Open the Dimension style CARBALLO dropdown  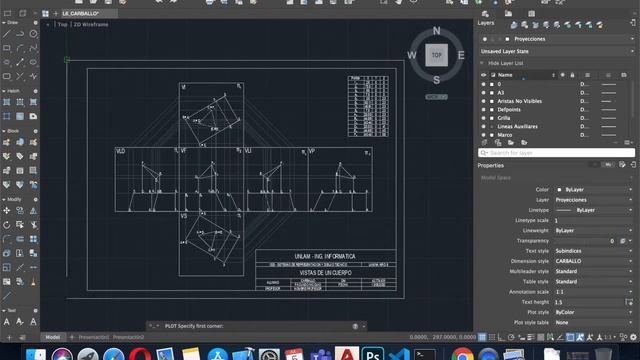pos(594,261)
